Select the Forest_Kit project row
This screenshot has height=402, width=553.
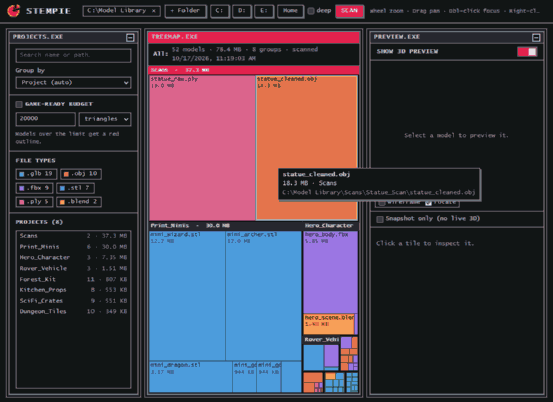73,279
